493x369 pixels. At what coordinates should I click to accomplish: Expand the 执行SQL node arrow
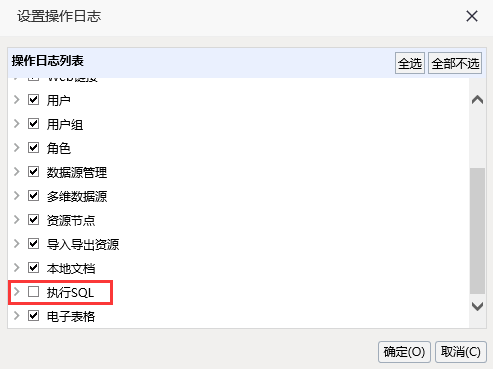coord(16,292)
